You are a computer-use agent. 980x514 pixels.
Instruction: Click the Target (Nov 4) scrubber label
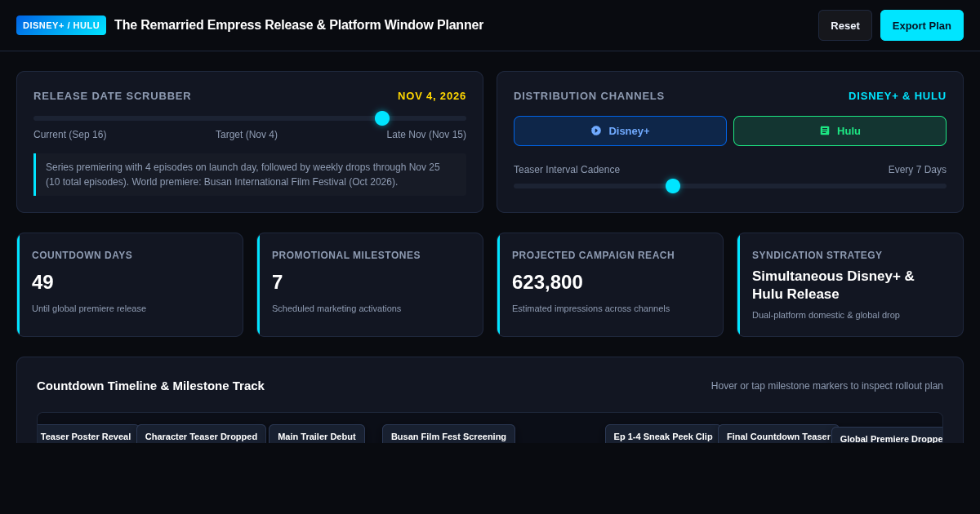tap(247, 135)
